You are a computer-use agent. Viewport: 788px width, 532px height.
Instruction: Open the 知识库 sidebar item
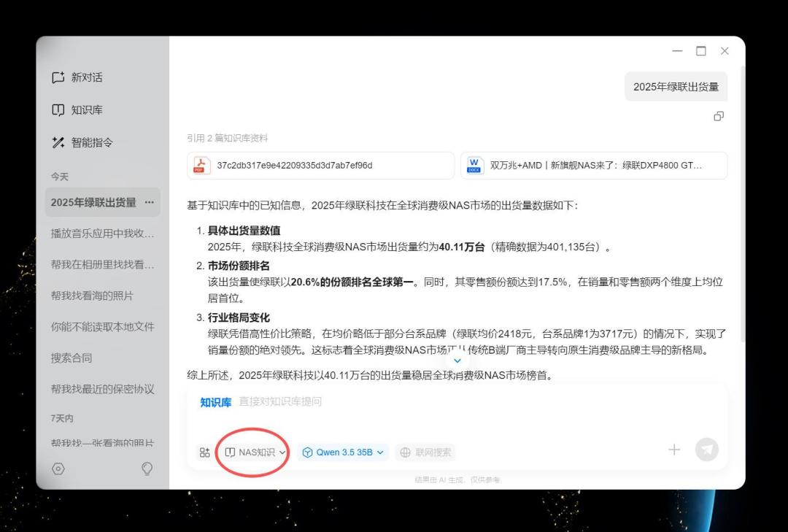77,110
